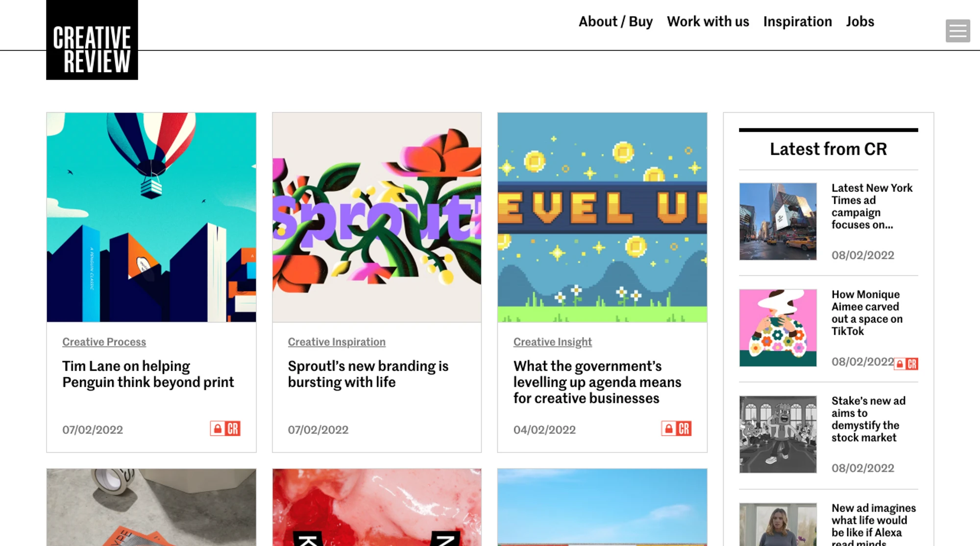The width and height of the screenshot is (980, 546).
Task: Click the New York street sidebar thumbnail
Action: pos(777,221)
